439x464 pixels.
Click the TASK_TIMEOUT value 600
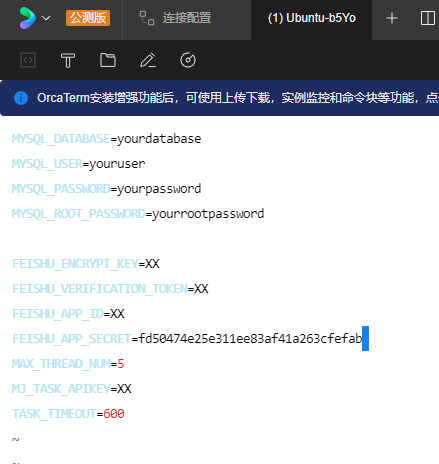click(114, 414)
